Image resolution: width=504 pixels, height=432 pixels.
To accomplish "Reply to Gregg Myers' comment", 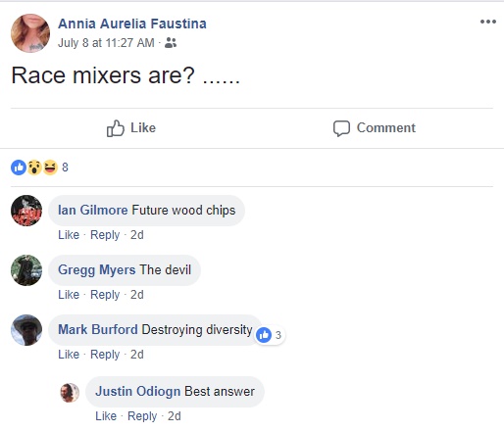I will pos(105,295).
